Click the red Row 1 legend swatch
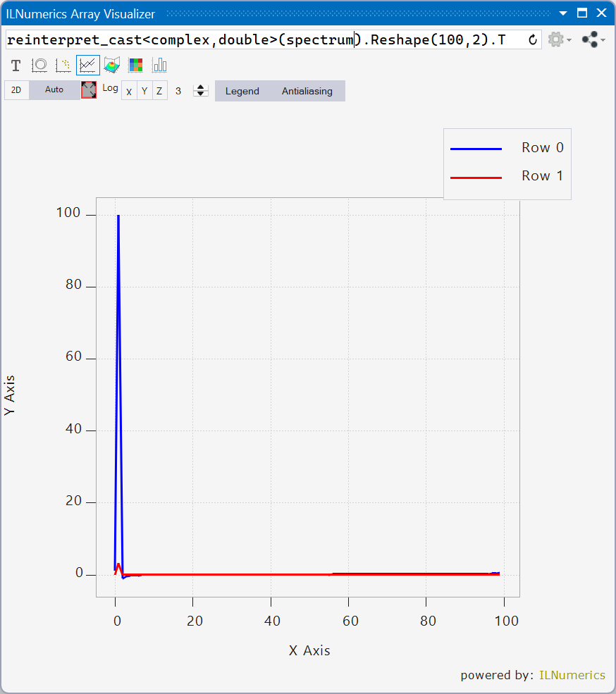 [476, 178]
